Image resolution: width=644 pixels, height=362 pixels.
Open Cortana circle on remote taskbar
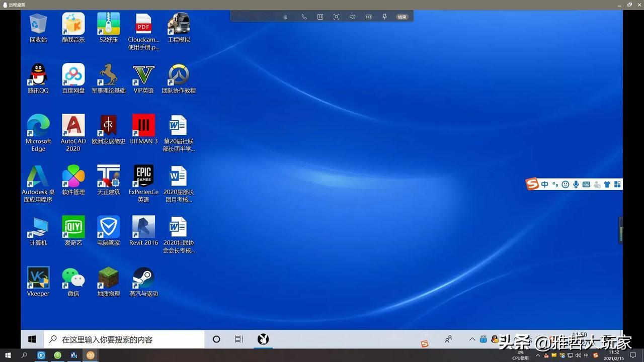tap(216, 339)
